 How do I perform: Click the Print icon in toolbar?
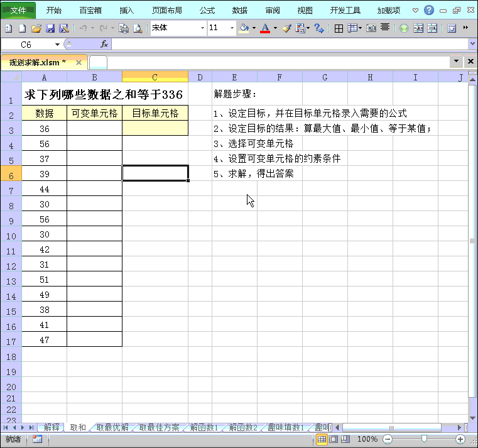click(124, 28)
